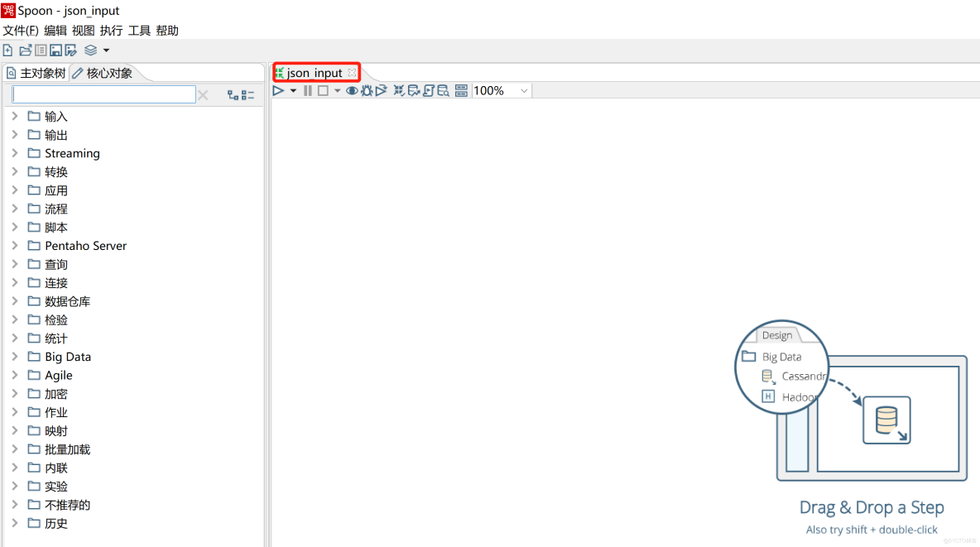Expand the 流程 folder arrow
The height and width of the screenshot is (547, 980).
click(15, 209)
